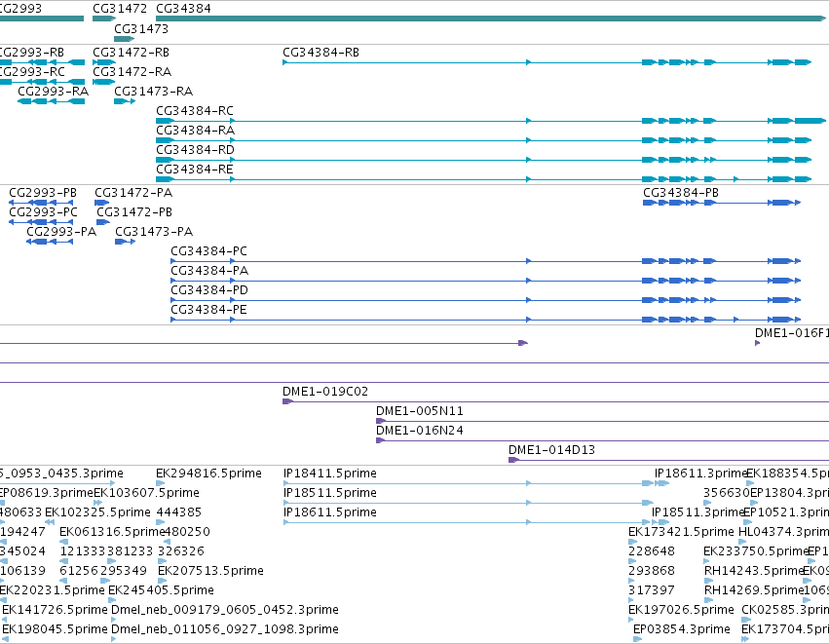Select the CG31473 gene bar
The height and width of the screenshot is (644, 829).
pos(125,39)
